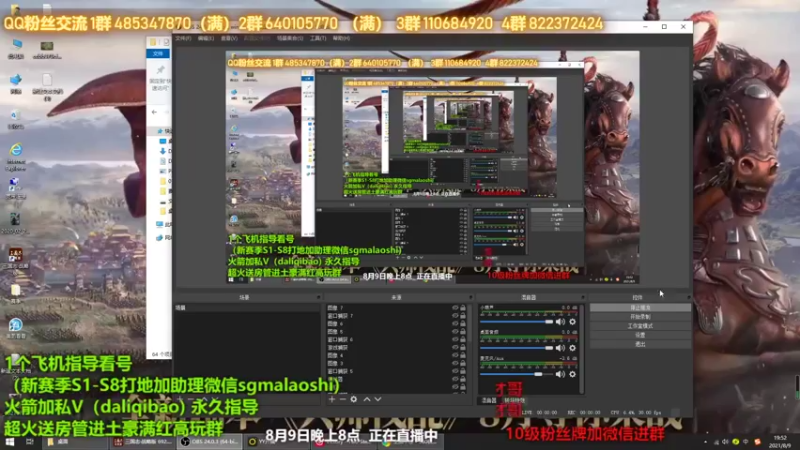
Task: Move selected source up with the arrow
Action: tap(367, 399)
